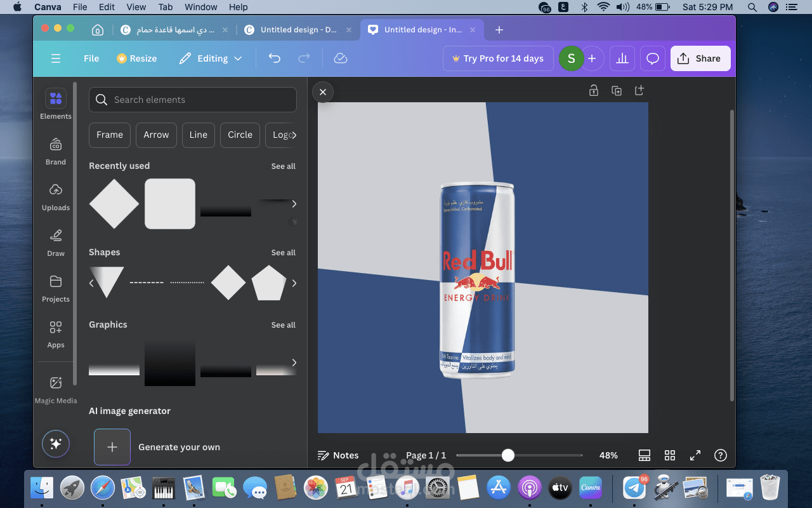This screenshot has height=508, width=812.
Task: Open the View menu in the macOS menu bar
Action: click(136, 7)
